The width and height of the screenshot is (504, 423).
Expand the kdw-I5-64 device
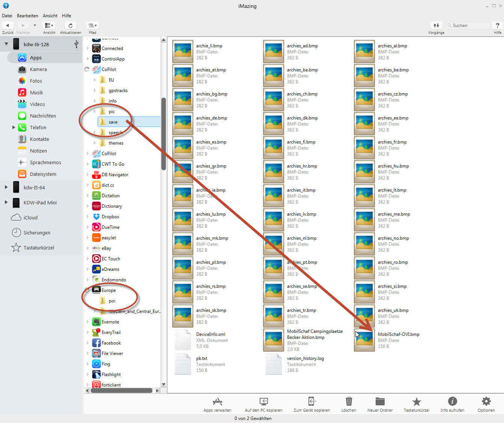click(x=6, y=187)
